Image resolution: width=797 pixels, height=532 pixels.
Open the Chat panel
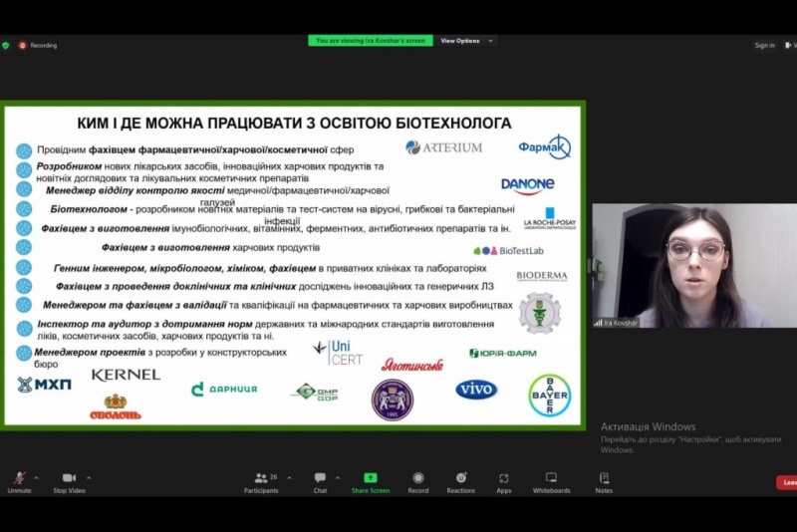[320, 482]
